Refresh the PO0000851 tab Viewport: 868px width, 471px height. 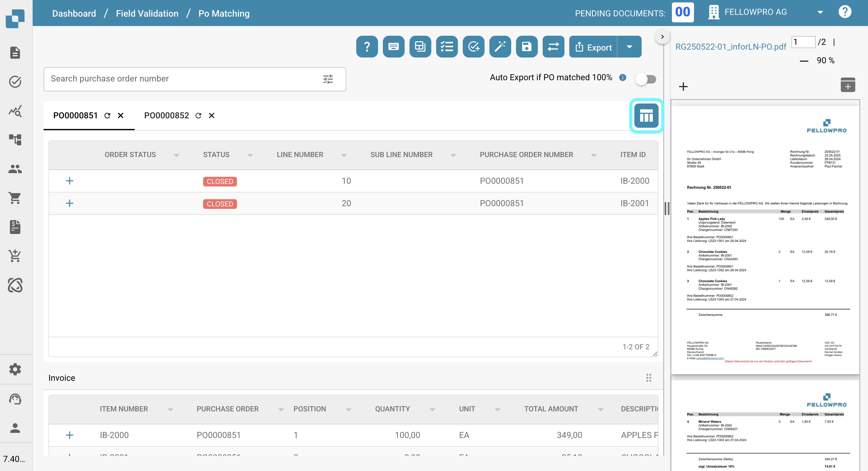[x=107, y=116]
